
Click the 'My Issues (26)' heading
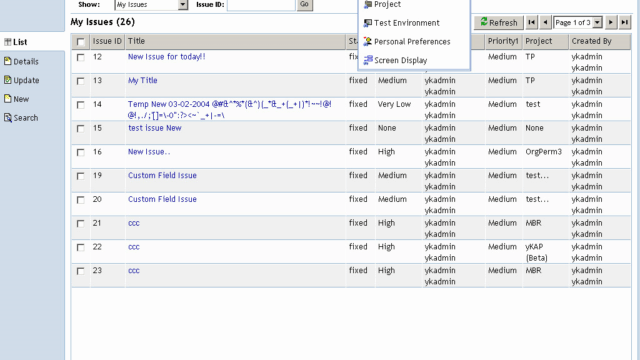tap(102, 22)
